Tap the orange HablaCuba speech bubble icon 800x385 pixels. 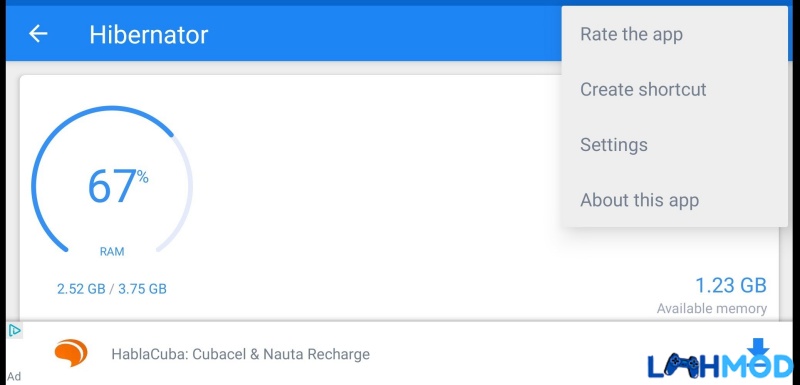(x=71, y=353)
